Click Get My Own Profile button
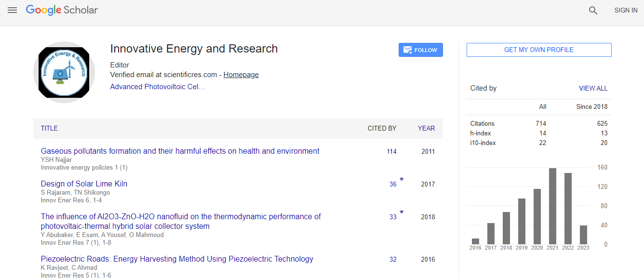This screenshot has width=644, height=278. [x=538, y=50]
